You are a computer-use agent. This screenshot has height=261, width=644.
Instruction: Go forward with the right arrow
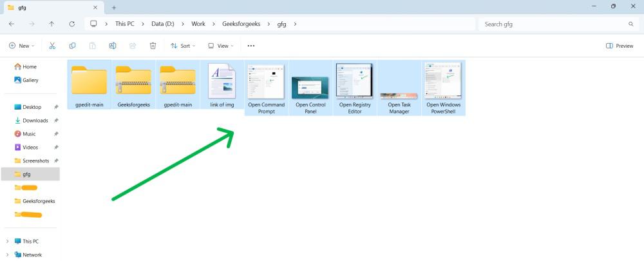pos(32,24)
